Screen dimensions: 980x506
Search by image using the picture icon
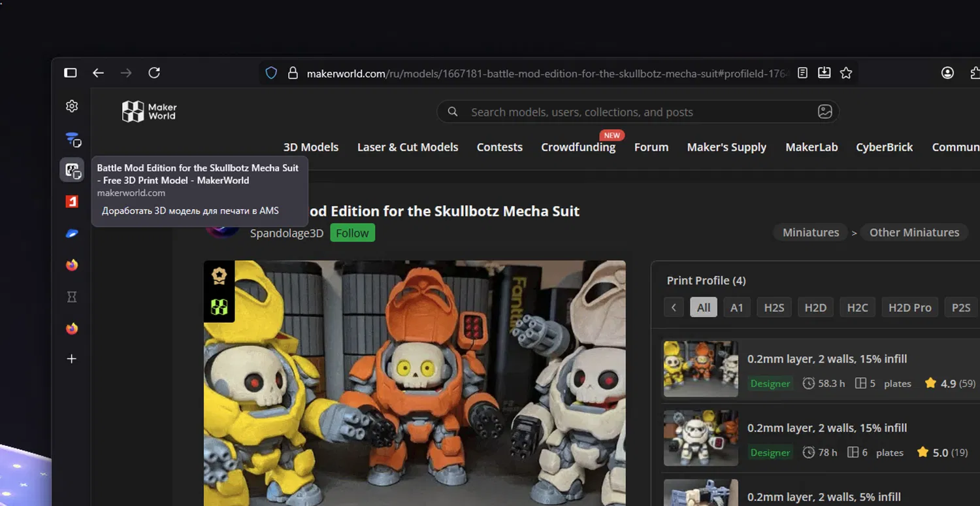pyautogui.click(x=825, y=112)
